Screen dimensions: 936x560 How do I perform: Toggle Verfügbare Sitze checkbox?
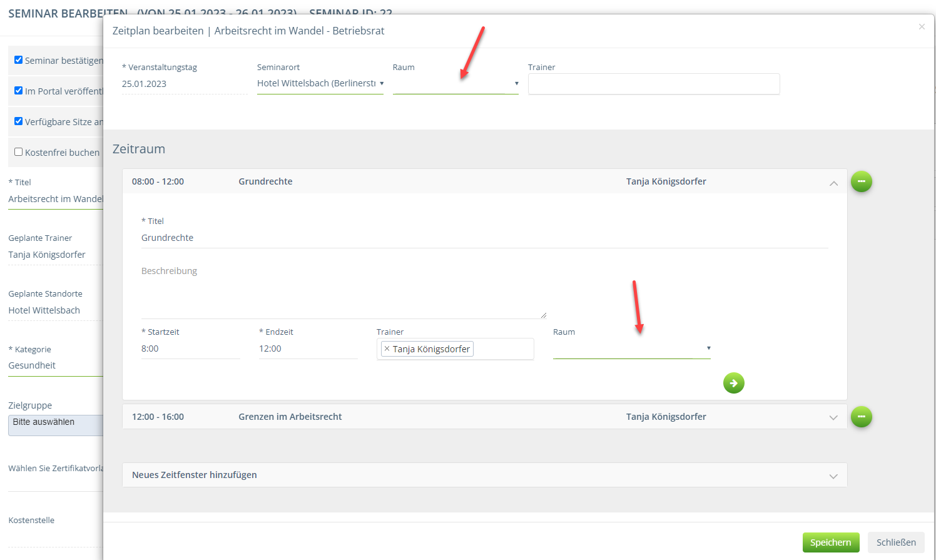[19, 121]
